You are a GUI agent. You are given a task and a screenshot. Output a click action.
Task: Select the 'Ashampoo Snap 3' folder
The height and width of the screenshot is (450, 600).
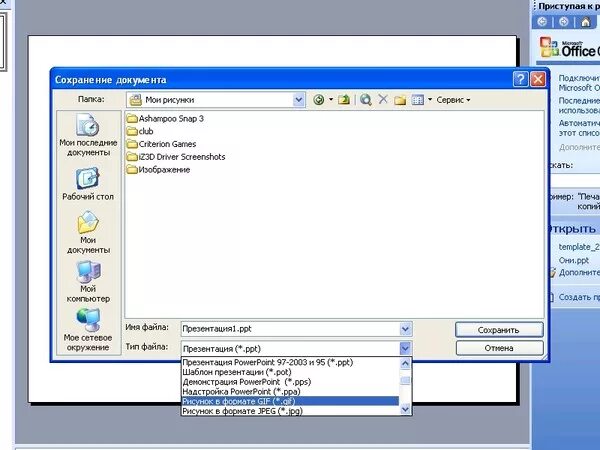pos(165,119)
